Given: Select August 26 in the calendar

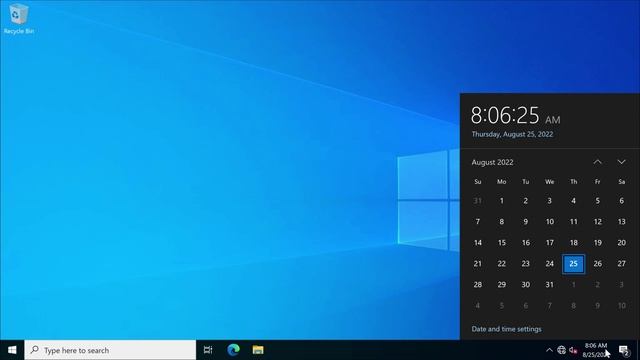Looking at the screenshot, I should point(598,264).
